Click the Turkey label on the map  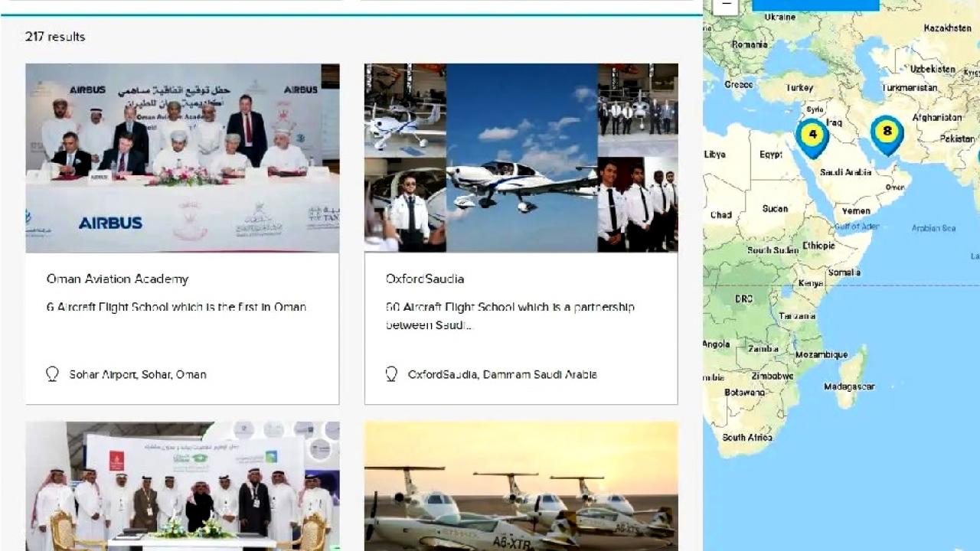click(x=799, y=87)
